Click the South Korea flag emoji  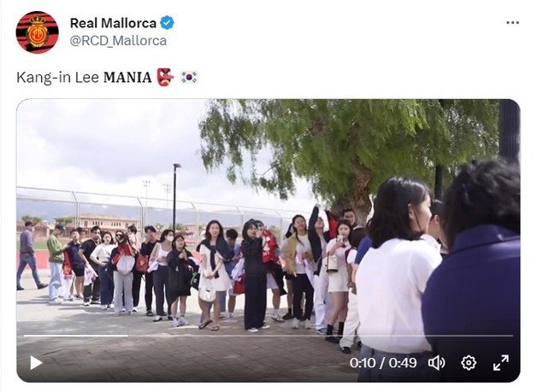coord(189,77)
